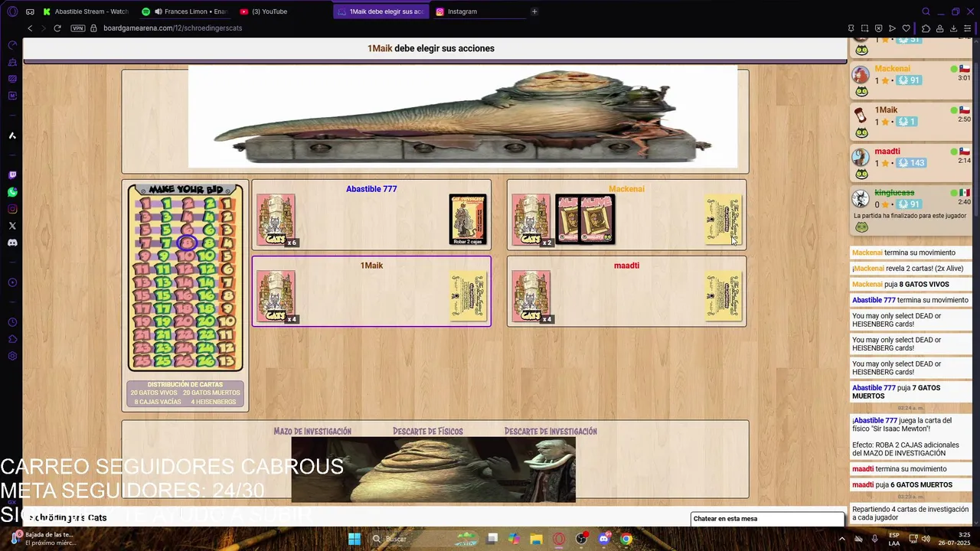
Task: Click the Make Your Bid header
Action: (186, 189)
